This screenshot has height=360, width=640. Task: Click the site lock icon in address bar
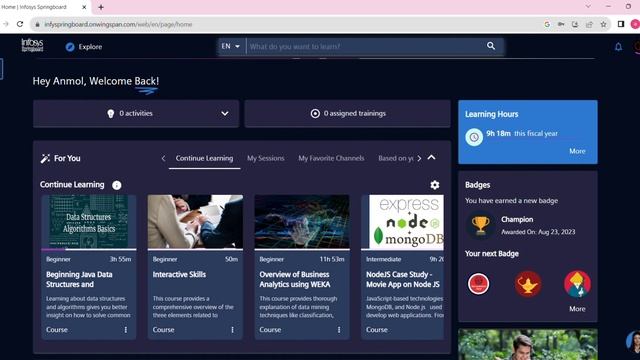pyautogui.click(x=38, y=24)
